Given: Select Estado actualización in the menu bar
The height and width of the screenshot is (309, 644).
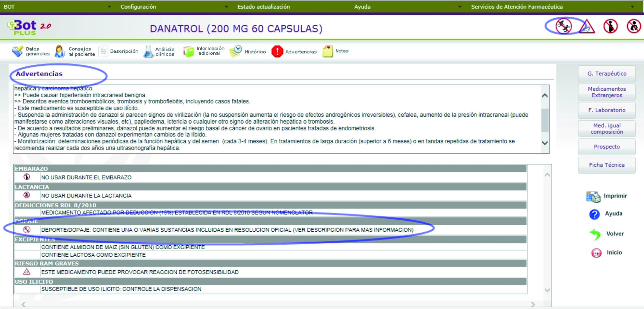Looking at the screenshot, I should 264,6.
